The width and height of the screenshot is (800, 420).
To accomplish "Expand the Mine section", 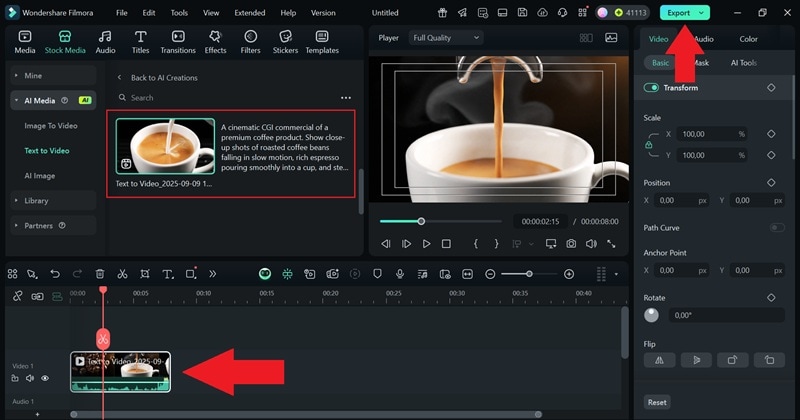I will tap(53, 76).
